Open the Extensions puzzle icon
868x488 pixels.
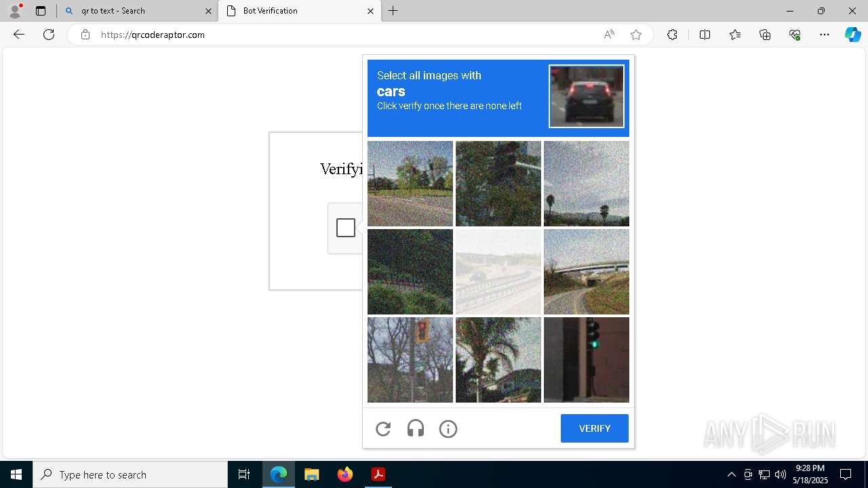coord(672,35)
